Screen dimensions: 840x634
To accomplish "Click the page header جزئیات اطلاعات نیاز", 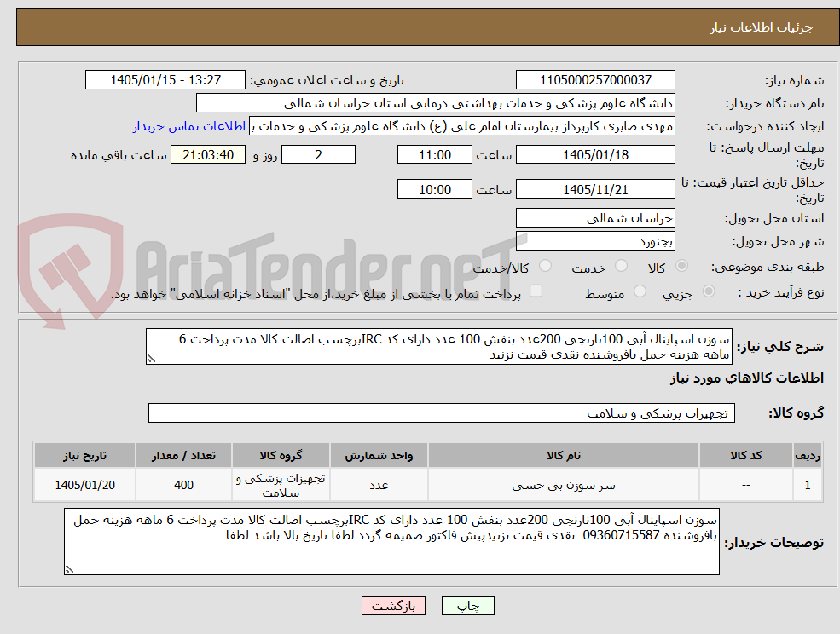I will pyautogui.click(x=762, y=27).
